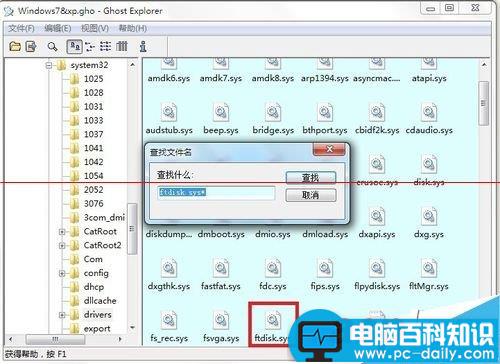
Task: Select the bthport.sys file icon
Action: [x=325, y=112]
